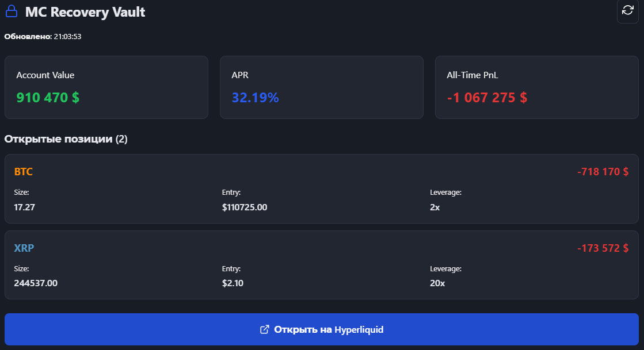644x350 pixels.
Task: Click the external link icon
Action: point(265,329)
